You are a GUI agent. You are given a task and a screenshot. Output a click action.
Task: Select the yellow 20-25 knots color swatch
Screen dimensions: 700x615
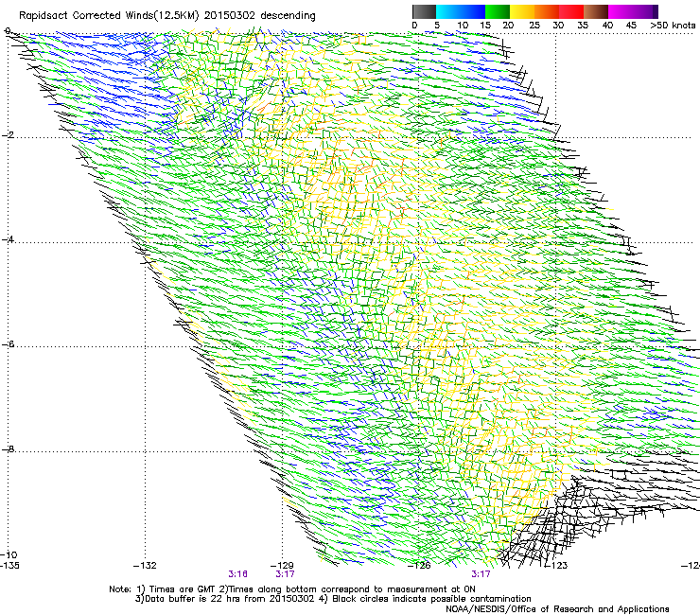point(522,11)
